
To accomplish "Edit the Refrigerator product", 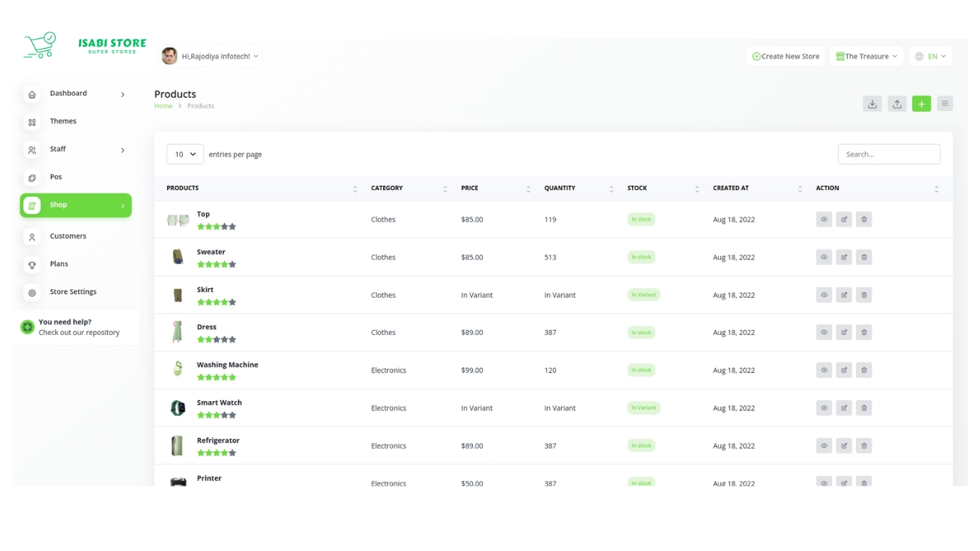I will [x=844, y=446].
